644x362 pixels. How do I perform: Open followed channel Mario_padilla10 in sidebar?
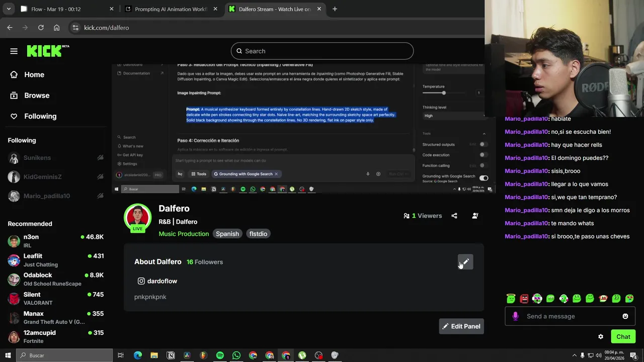point(56,196)
